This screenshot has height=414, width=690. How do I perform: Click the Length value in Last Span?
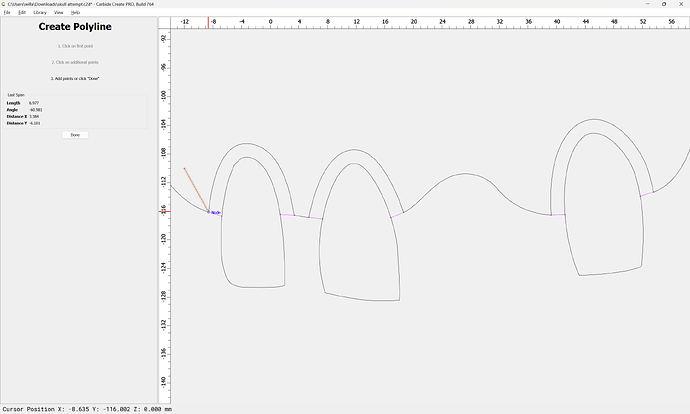(x=35, y=103)
